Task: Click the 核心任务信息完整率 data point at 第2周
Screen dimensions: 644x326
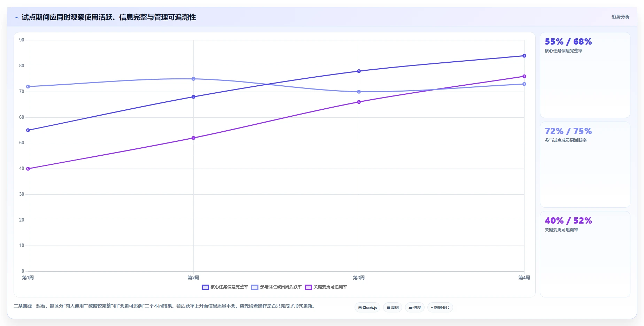Action: [x=193, y=97]
